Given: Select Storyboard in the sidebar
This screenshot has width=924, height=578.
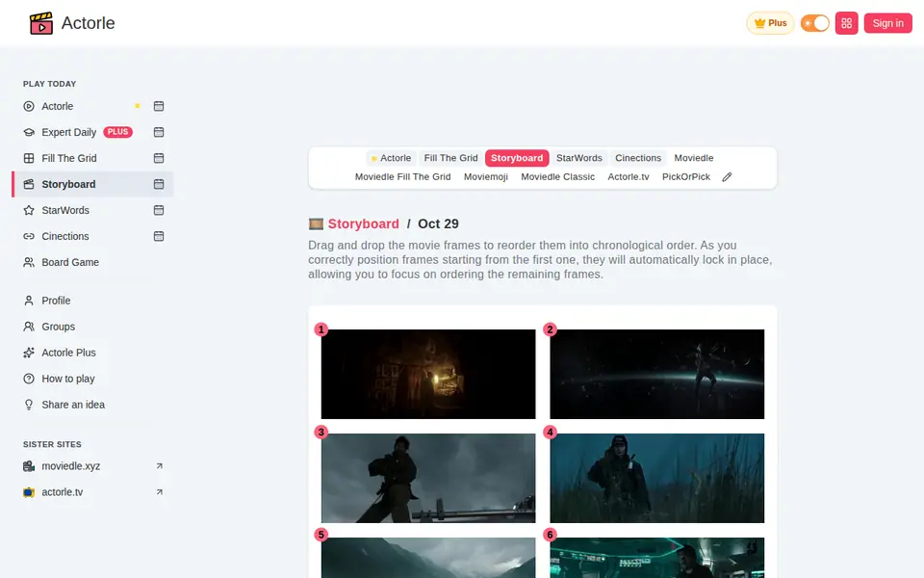Looking at the screenshot, I should point(68,184).
